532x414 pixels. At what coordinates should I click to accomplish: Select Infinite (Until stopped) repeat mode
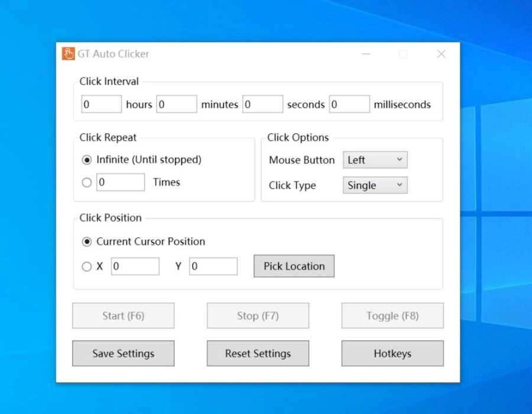pos(86,160)
